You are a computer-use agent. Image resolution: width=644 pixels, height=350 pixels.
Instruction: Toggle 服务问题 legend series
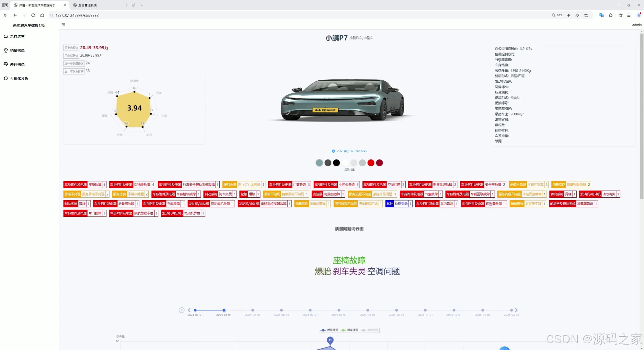tap(350, 330)
